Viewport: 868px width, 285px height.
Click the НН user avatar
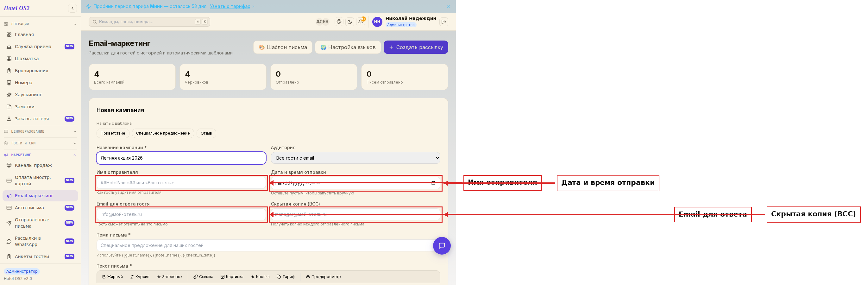pos(377,22)
